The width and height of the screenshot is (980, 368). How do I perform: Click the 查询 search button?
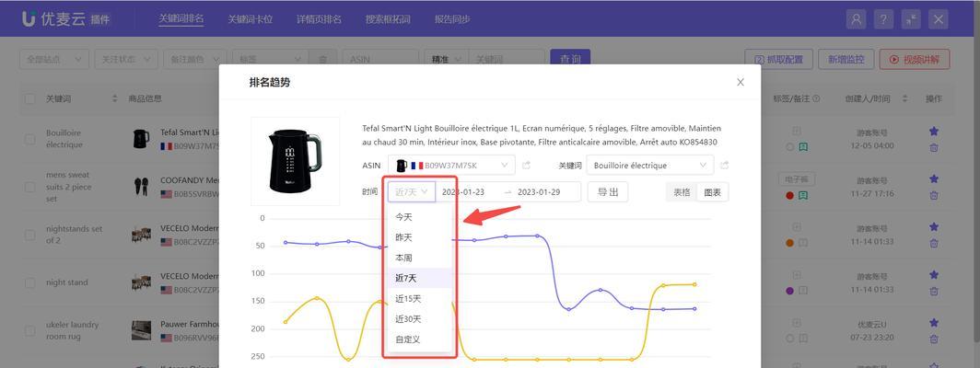coord(570,60)
